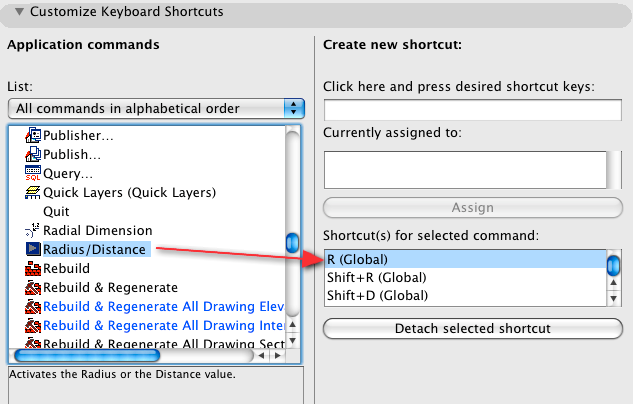
Task: Collapse the Customize Keyboard Shortcuts section
Action: click(19, 13)
